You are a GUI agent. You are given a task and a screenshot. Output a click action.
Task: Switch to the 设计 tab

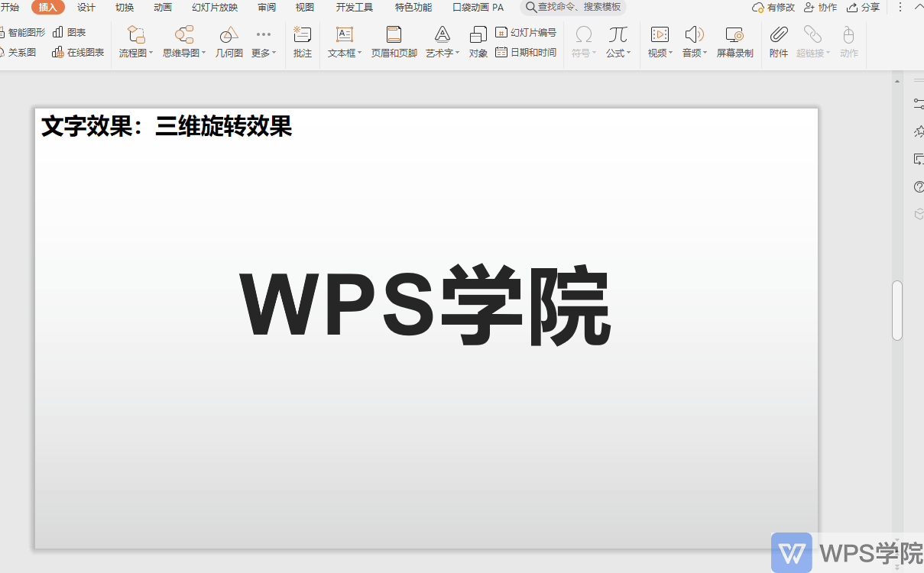[x=86, y=8]
